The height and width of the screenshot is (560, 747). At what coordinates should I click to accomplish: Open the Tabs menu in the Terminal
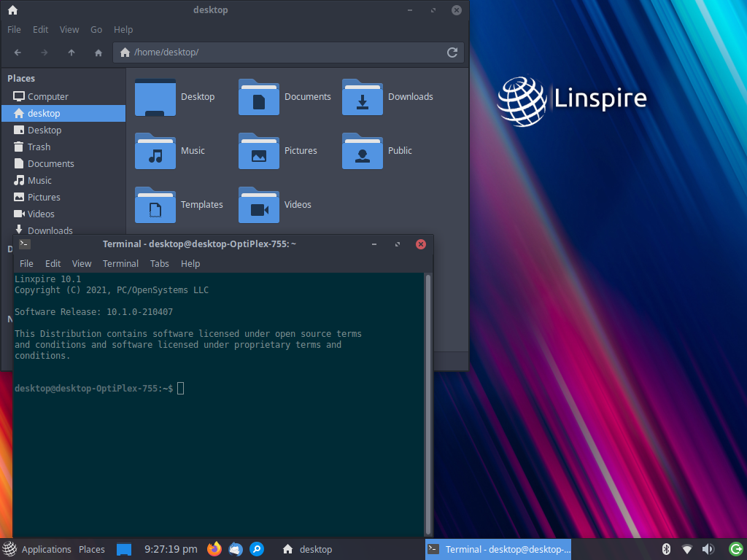pyautogui.click(x=159, y=263)
